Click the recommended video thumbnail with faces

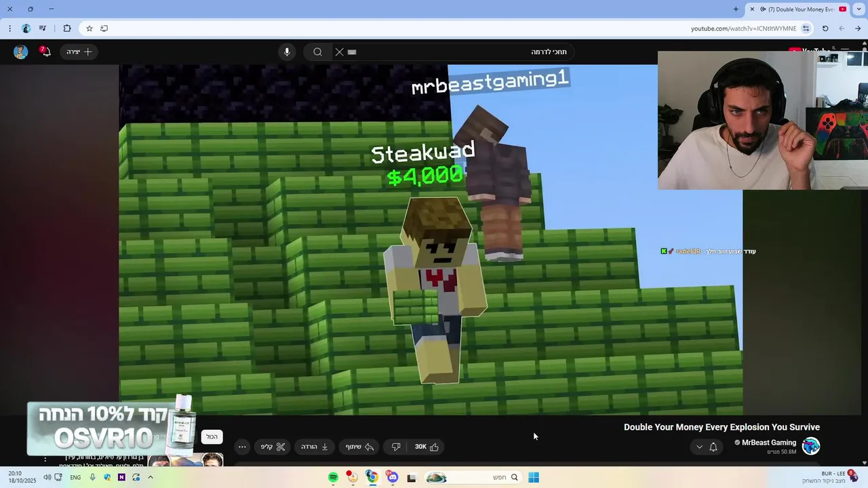point(185,460)
